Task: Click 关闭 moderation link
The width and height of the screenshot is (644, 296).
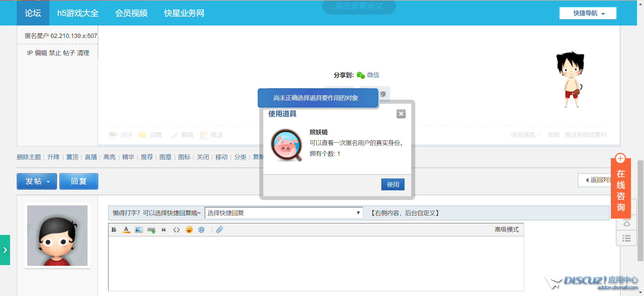Action: [x=203, y=157]
